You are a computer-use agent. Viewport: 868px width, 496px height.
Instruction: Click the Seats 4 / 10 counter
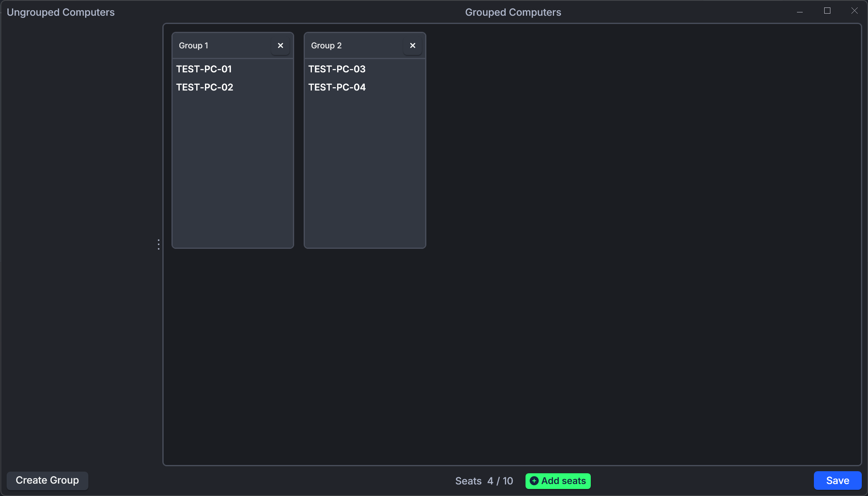pyautogui.click(x=484, y=481)
